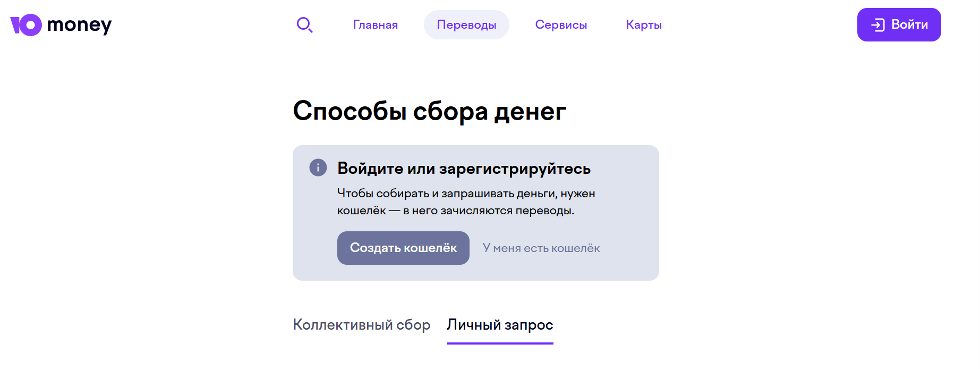Click the 'Способы сбора денег' heading
Screen dimensions: 980x369
pyautogui.click(x=430, y=110)
